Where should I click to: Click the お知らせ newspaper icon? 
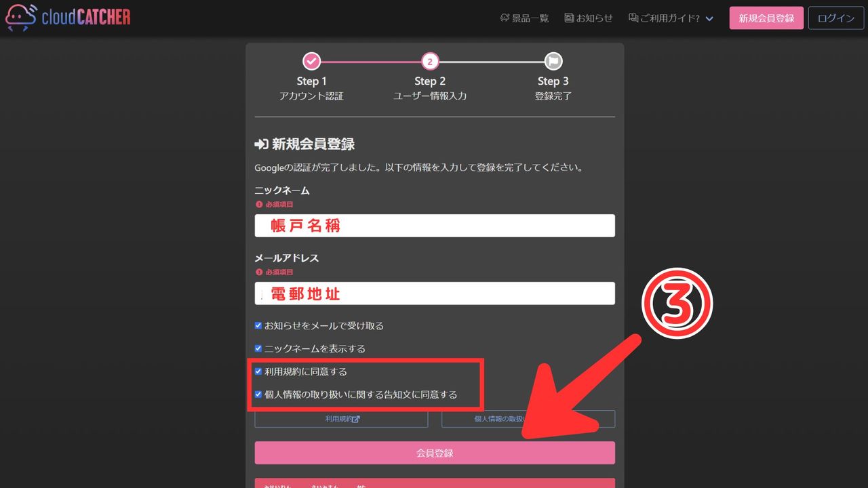[569, 18]
